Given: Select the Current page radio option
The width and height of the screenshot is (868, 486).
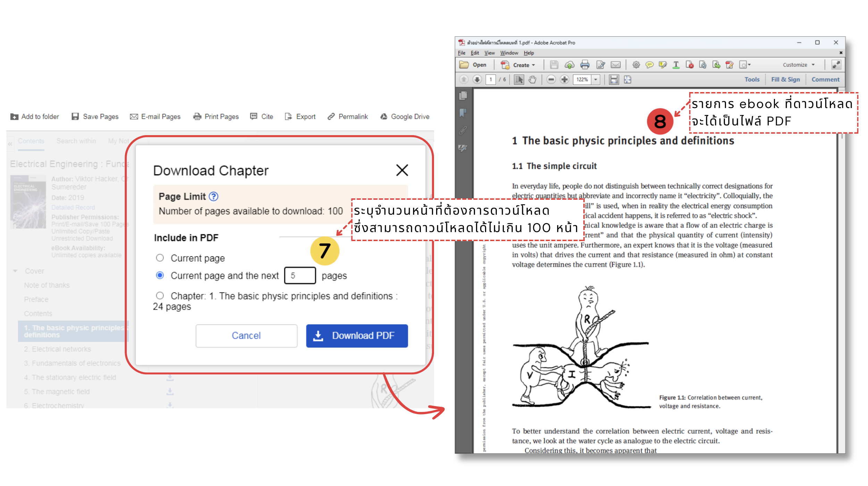Looking at the screenshot, I should coord(160,258).
